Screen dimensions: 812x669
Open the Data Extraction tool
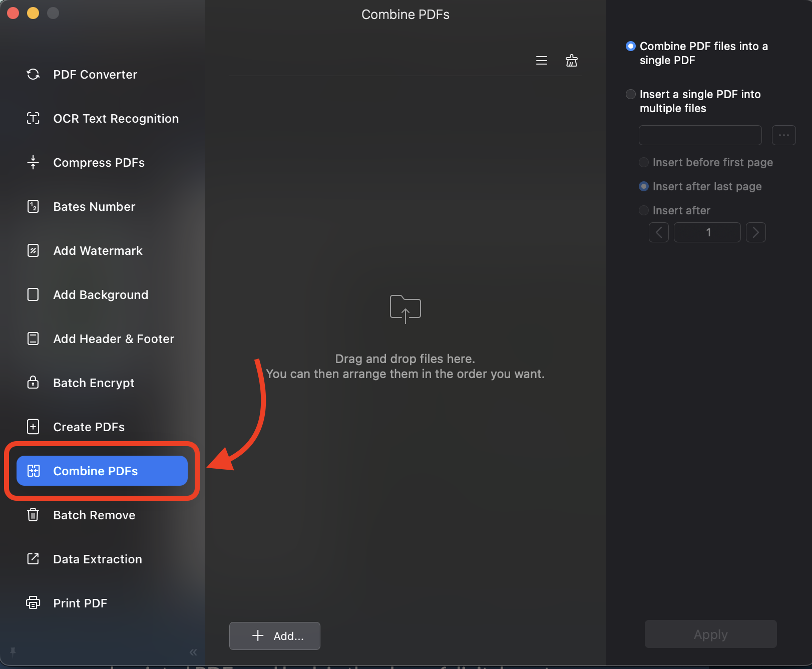97,559
